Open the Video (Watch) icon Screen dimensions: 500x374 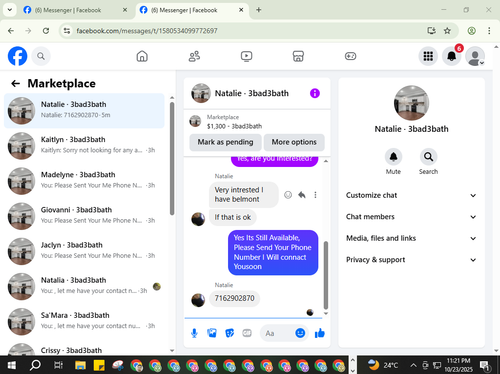pyautogui.click(x=246, y=56)
